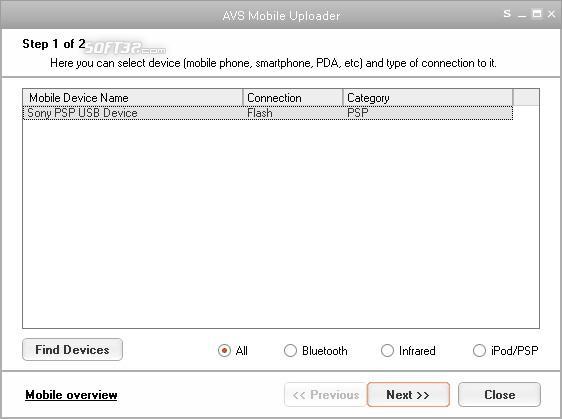This screenshot has height=419, width=562.
Task: Sort by Connection column header
Action: coord(293,98)
